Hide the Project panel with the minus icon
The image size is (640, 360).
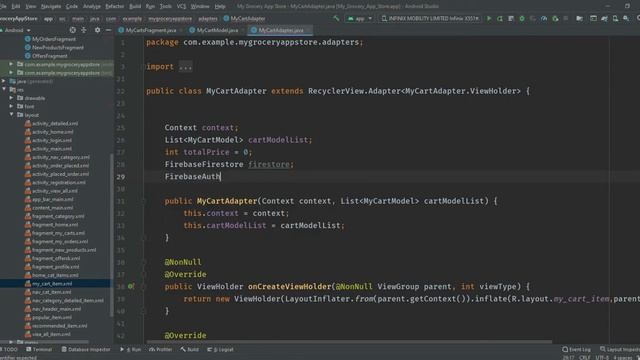(108, 30)
